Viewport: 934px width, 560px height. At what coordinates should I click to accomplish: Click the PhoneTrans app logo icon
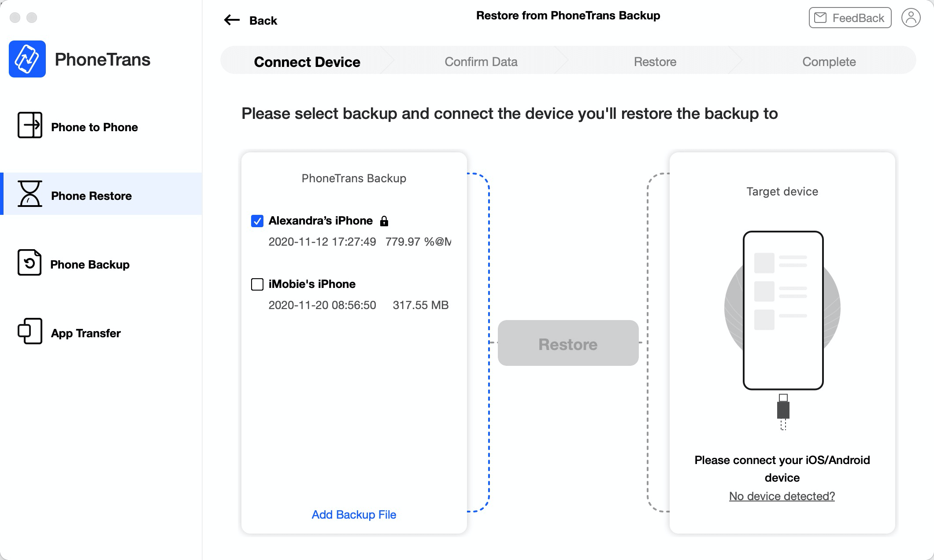[27, 59]
